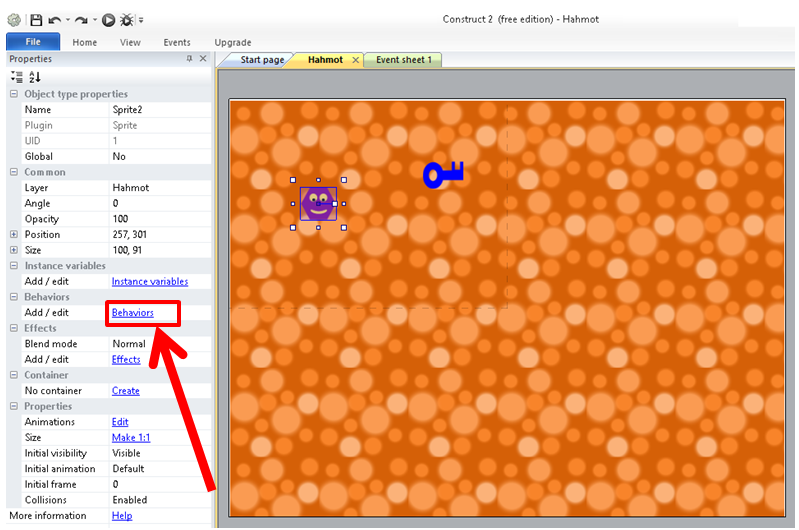Click the Behaviors link
The image size is (799, 530).
point(133,313)
